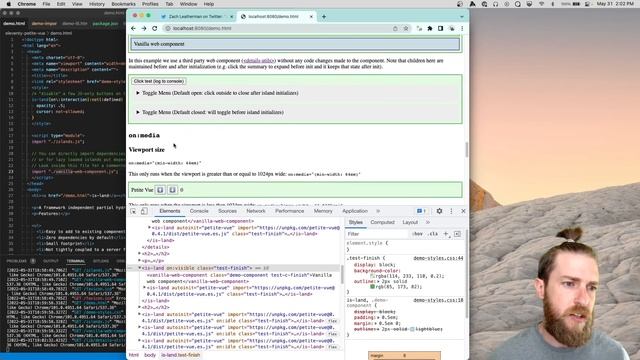Screen dimensions: 640x360
Task: Click the share icon in address bar
Action: (395, 29)
